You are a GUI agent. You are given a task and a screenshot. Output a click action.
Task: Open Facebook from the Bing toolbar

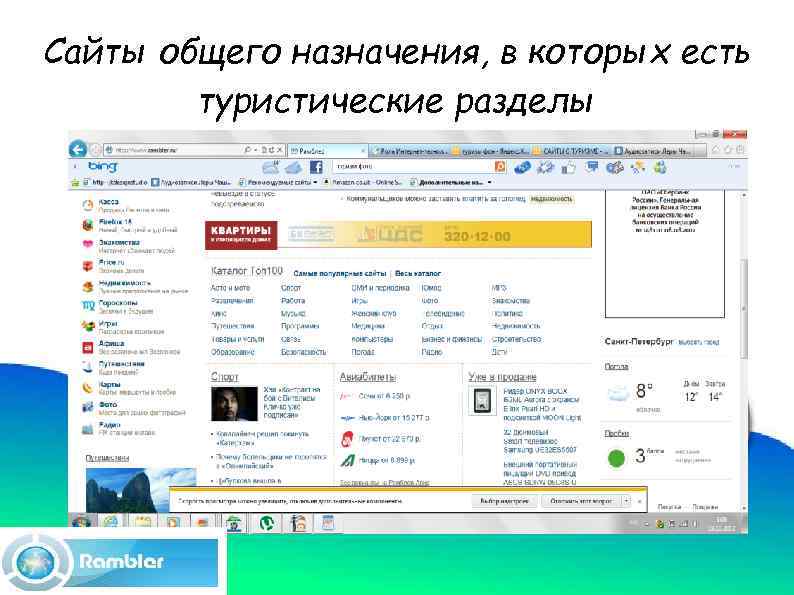coord(316,167)
